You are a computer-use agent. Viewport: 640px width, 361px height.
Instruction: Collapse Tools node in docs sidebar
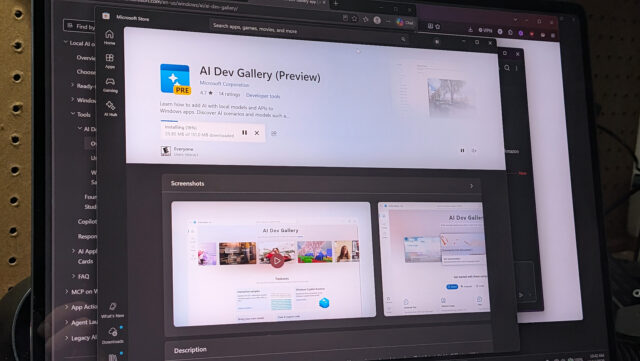click(x=73, y=114)
